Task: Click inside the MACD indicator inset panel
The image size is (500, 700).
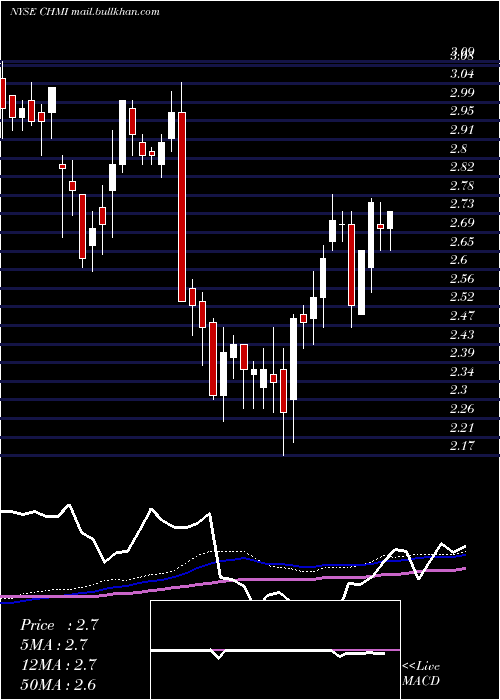Action: [275, 650]
